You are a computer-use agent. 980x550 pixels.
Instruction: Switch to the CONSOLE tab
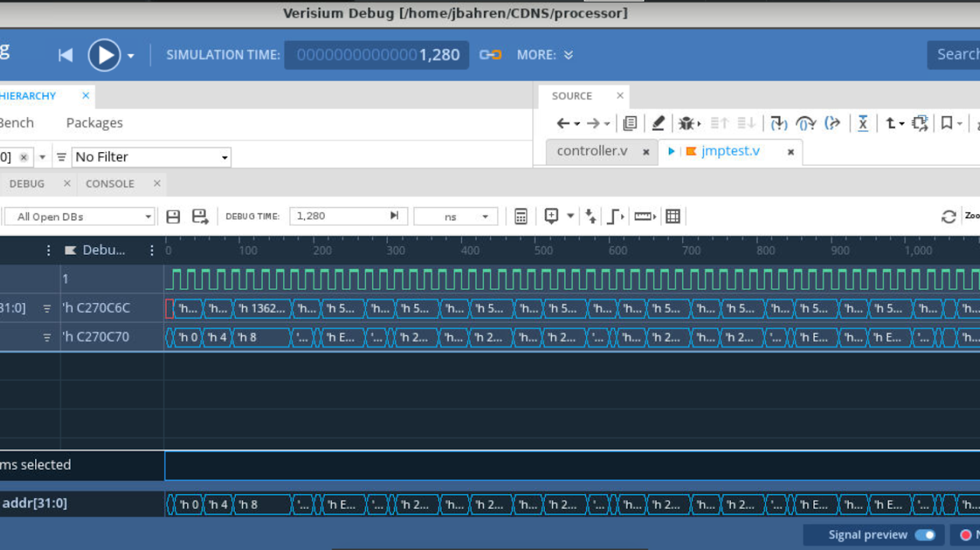(x=109, y=184)
